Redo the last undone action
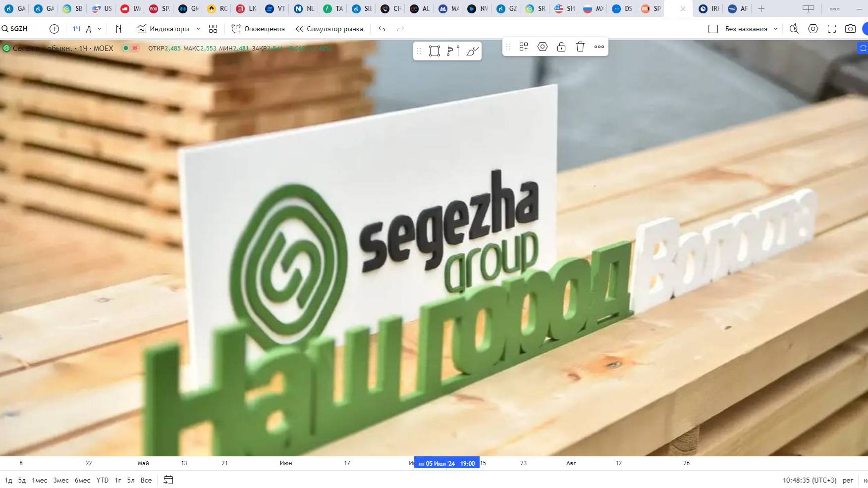The height and width of the screenshot is (488, 868). pos(400,29)
